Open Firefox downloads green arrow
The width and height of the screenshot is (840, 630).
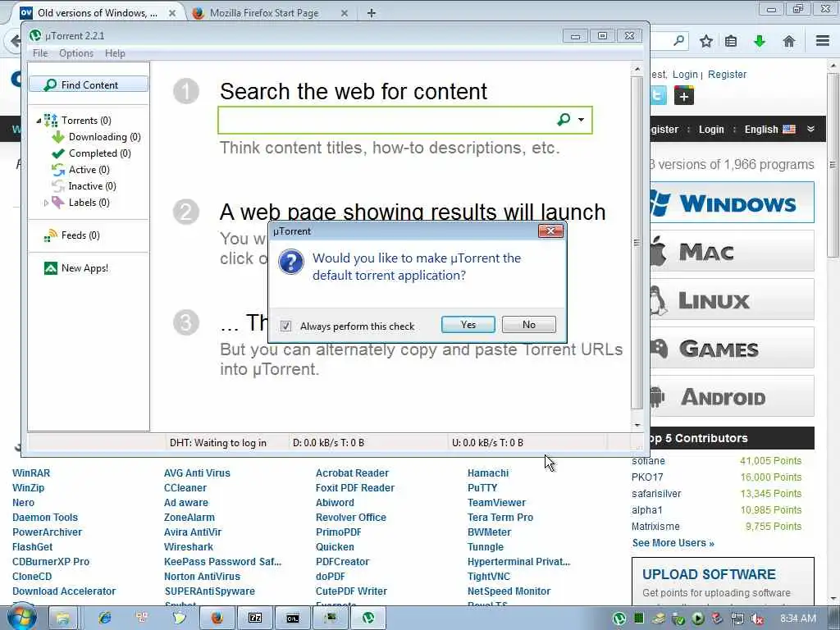(x=760, y=41)
